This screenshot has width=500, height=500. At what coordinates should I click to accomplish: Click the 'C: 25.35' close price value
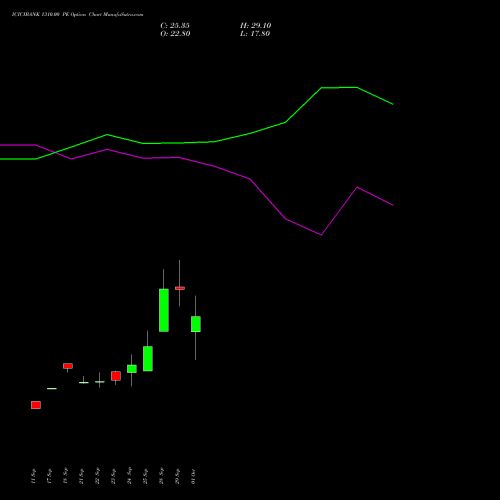tap(175, 26)
